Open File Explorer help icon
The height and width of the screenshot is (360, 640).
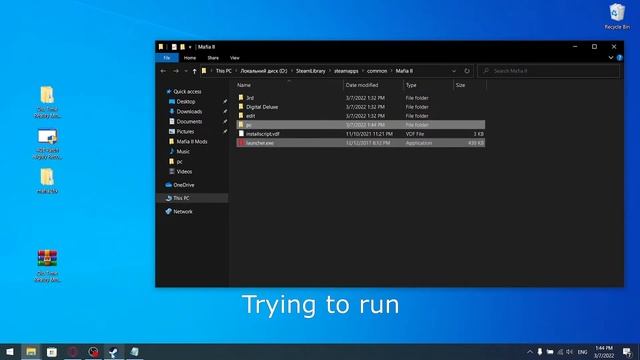pyautogui.click(x=620, y=58)
